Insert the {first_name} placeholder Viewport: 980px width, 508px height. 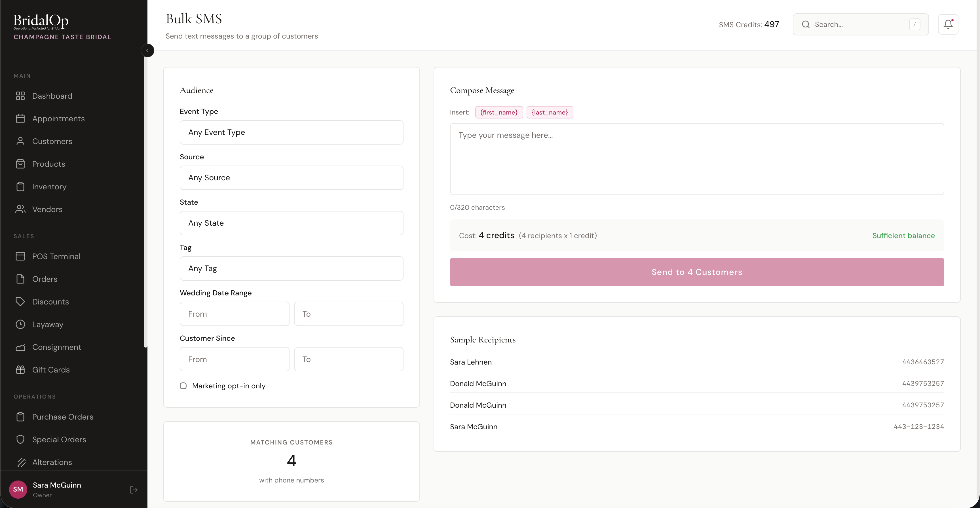click(x=499, y=112)
